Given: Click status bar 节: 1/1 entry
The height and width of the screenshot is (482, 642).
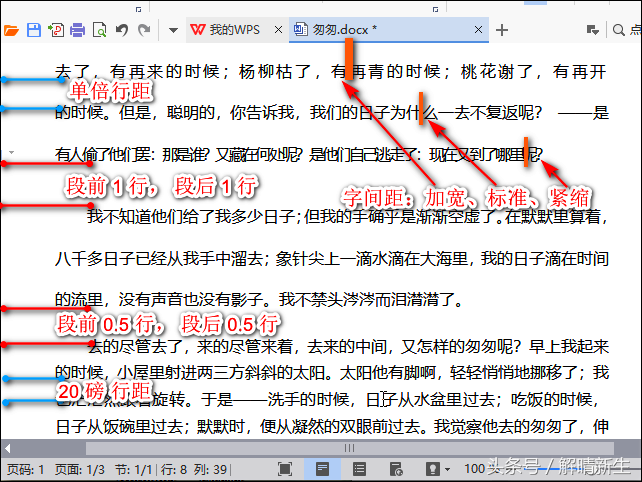Looking at the screenshot, I should [133, 469].
